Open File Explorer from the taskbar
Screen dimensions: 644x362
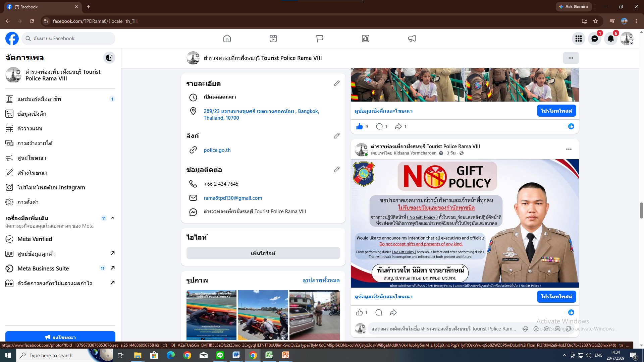138,355
